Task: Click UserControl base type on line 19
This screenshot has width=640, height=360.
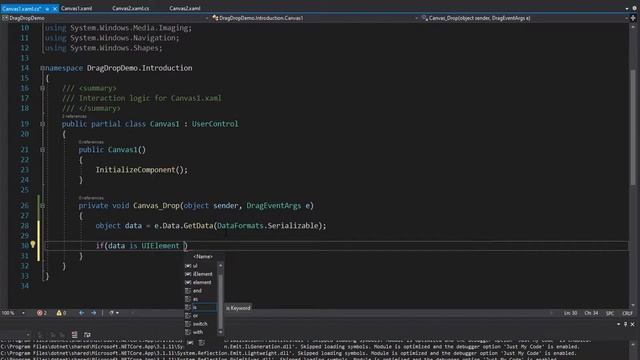Action: click(215, 124)
